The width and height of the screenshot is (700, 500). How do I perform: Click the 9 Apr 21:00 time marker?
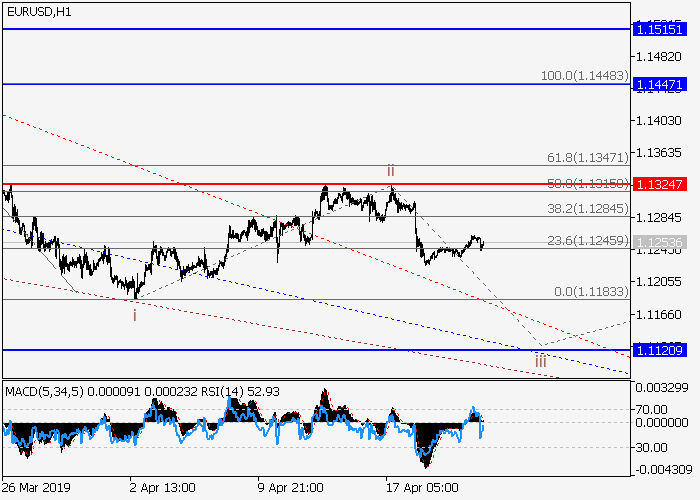click(290, 488)
